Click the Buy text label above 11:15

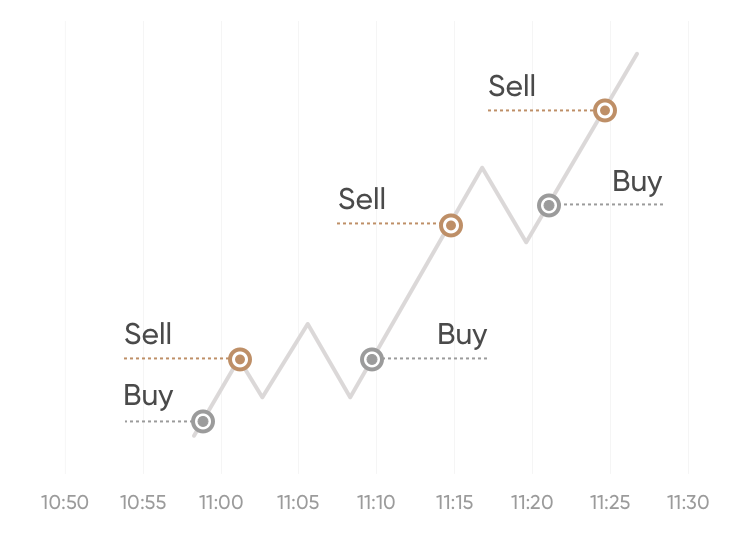pyautogui.click(x=462, y=335)
